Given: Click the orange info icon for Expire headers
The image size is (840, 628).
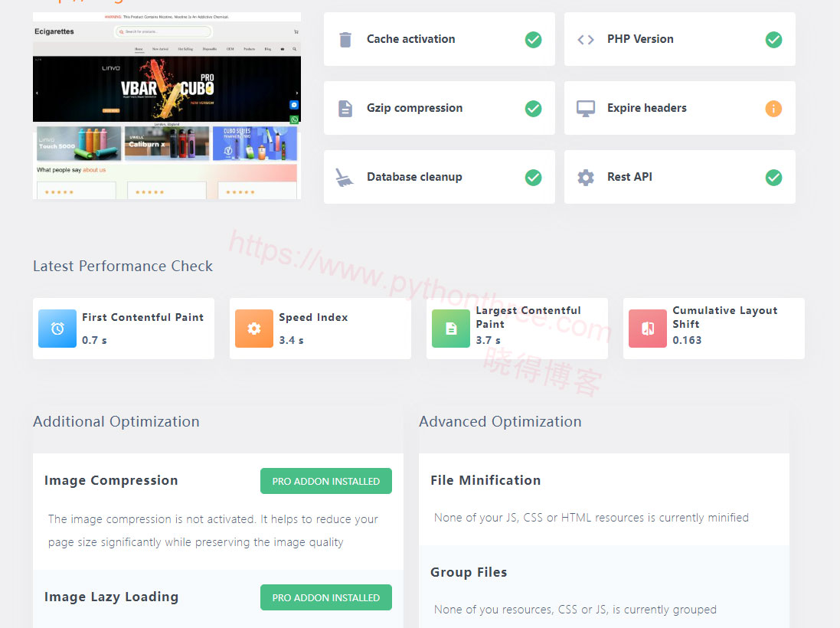Looking at the screenshot, I should (773, 109).
